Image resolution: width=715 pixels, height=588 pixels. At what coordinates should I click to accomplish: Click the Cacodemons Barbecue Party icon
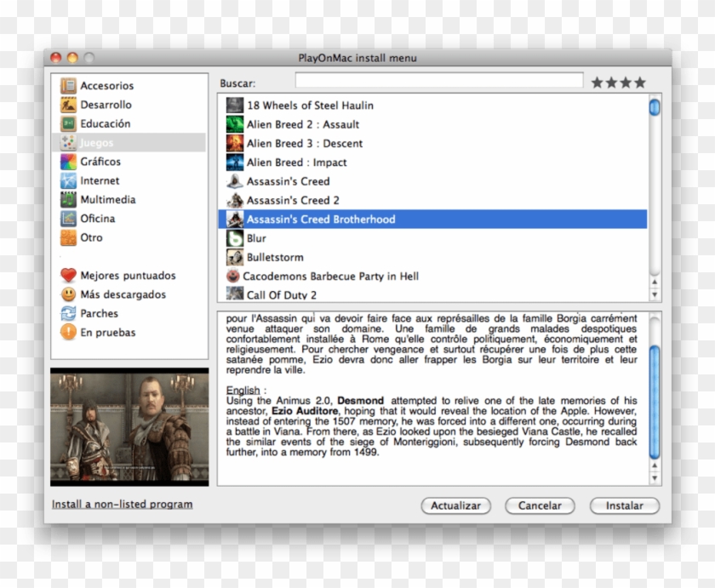point(233,276)
